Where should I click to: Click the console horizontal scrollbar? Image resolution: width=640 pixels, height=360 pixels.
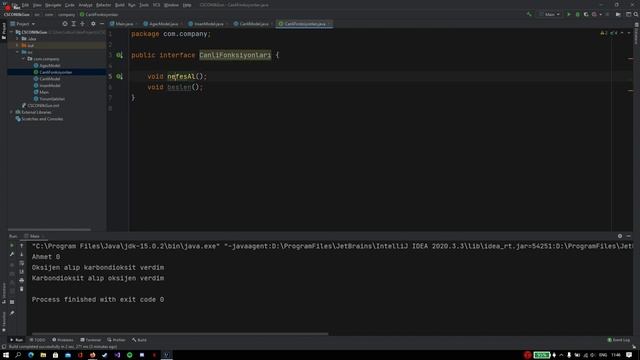coord(180,333)
